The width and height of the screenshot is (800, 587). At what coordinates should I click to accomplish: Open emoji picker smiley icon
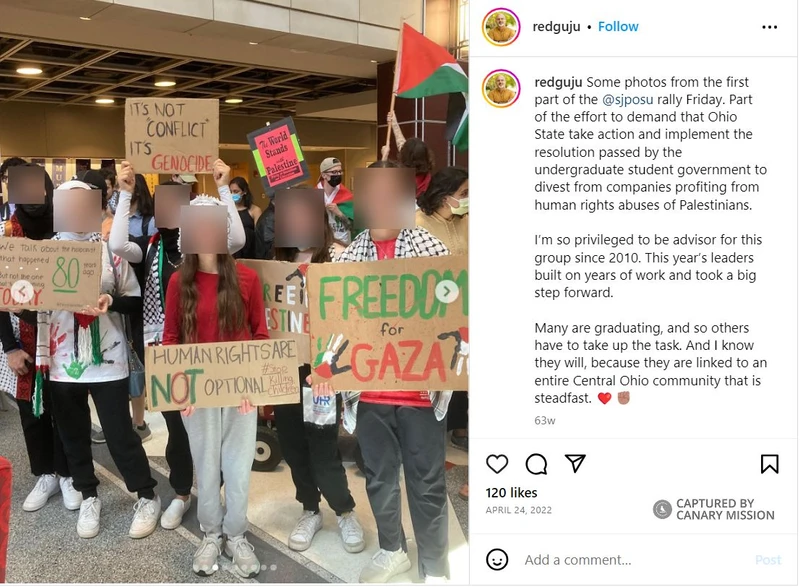(x=497, y=559)
